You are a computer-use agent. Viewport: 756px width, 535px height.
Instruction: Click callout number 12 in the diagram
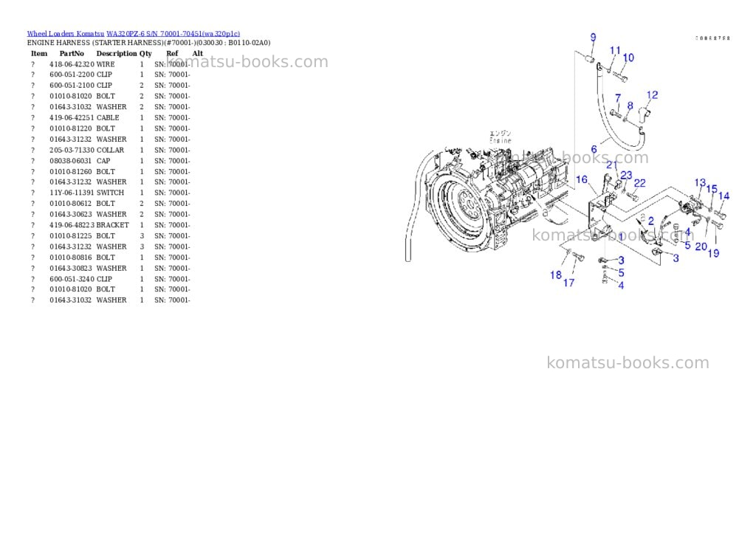[x=652, y=95]
